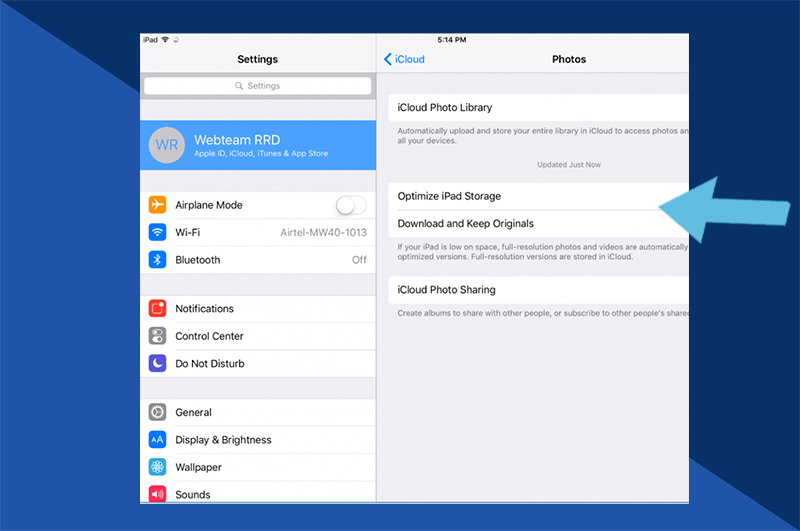Tap the iCloud Photo Library row
Image resolution: width=800 pixels, height=531 pixels.
point(538,107)
